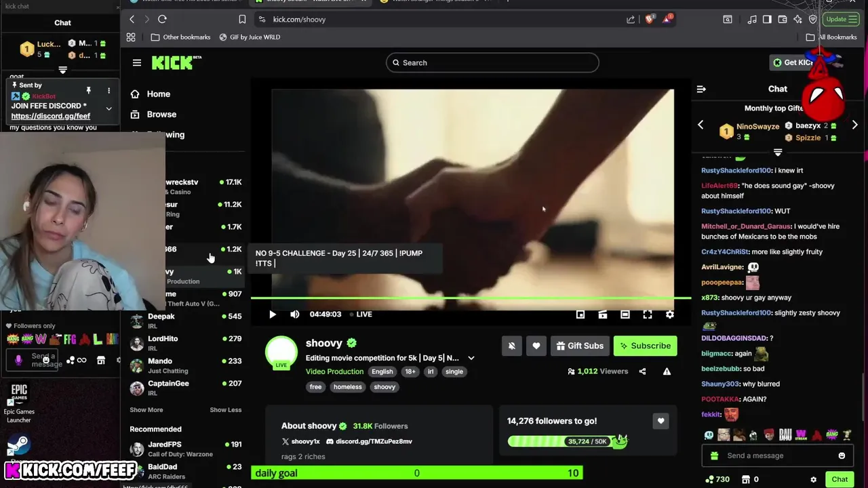Play the shoovy stream
Image resolution: width=868 pixels, height=488 pixels.
(x=273, y=314)
